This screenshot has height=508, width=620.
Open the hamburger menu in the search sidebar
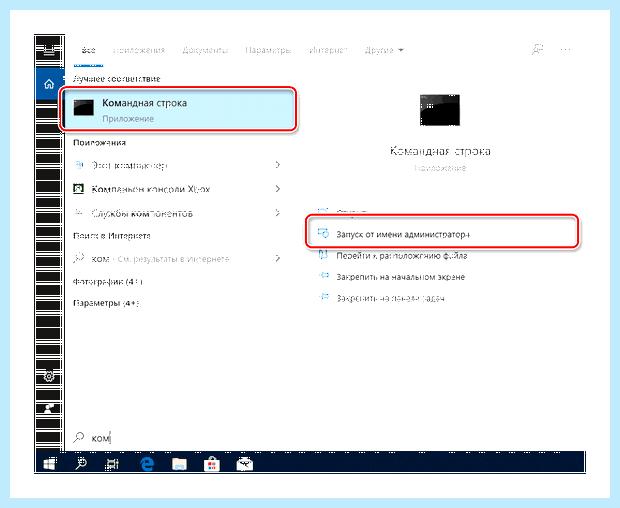(x=49, y=50)
